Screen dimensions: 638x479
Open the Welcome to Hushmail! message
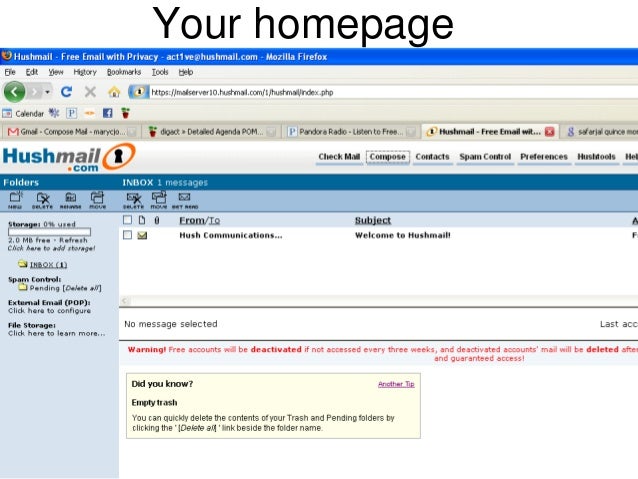[x=403, y=235]
